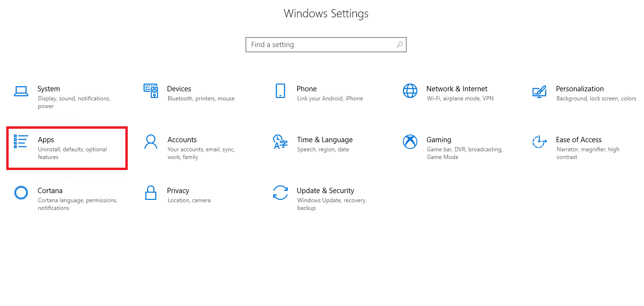Screen dimensions: 644x306
Task: Open the Network & Internet globe icon
Action: (x=410, y=91)
